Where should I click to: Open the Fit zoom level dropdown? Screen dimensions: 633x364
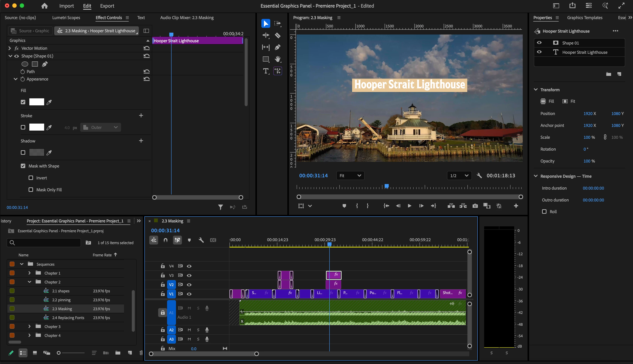350,176
